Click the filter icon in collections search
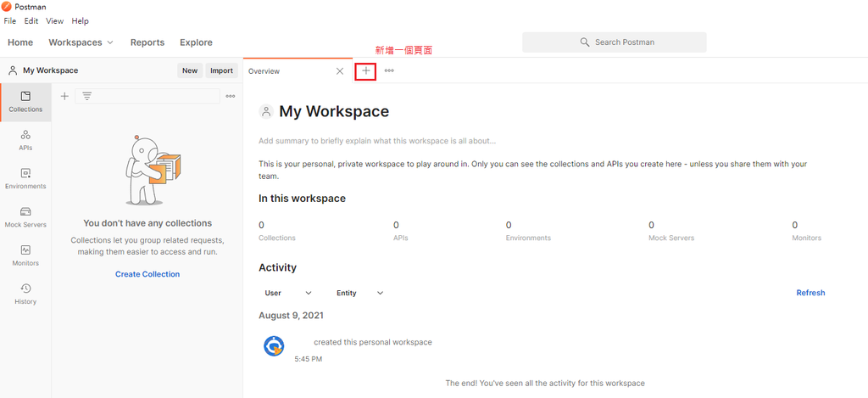 [87, 97]
